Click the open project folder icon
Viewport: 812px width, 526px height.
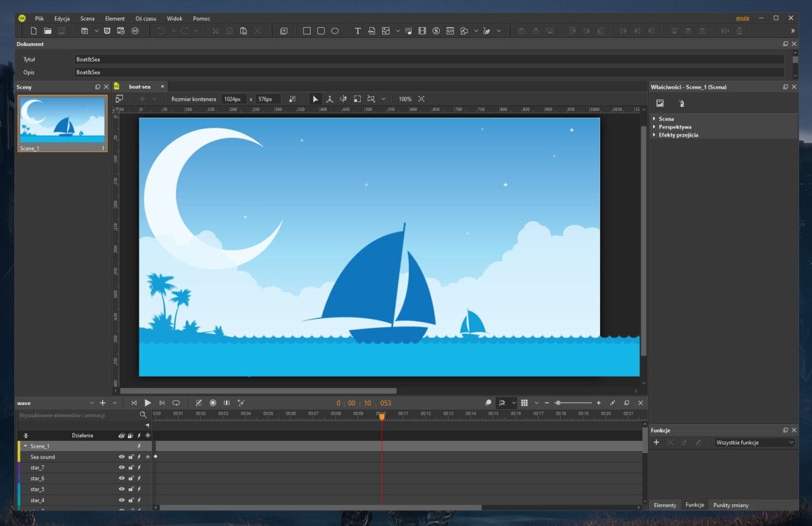[47, 31]
